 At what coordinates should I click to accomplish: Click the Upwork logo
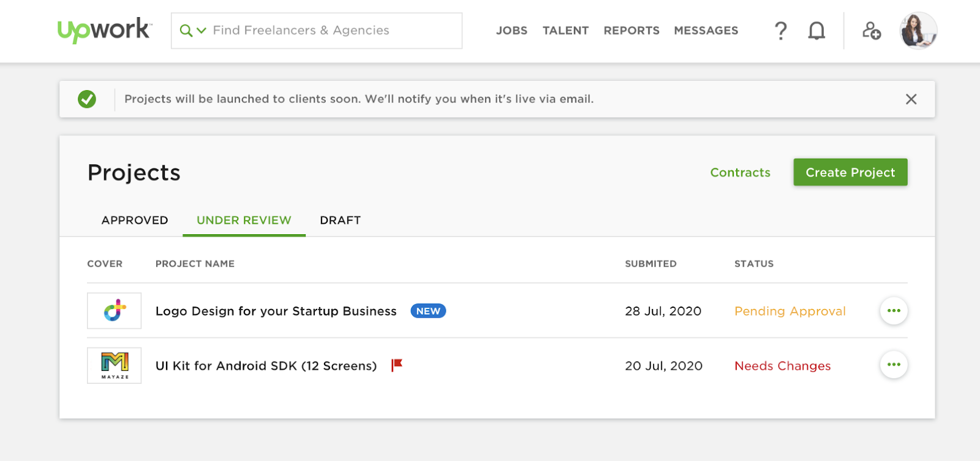(104, 30)
